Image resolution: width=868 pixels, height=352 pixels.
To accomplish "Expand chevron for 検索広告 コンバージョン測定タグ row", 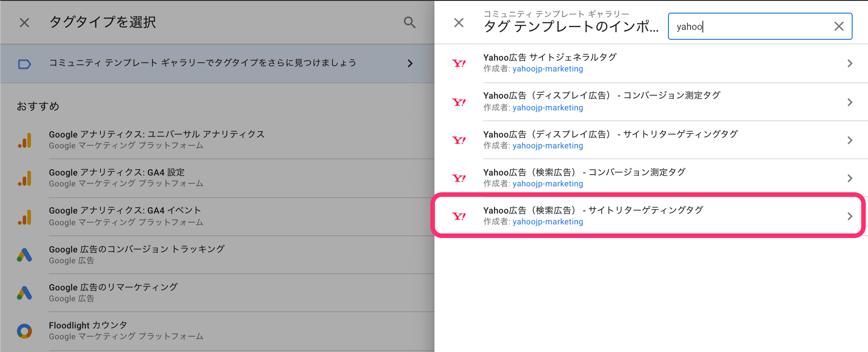I will pos(849,178).
